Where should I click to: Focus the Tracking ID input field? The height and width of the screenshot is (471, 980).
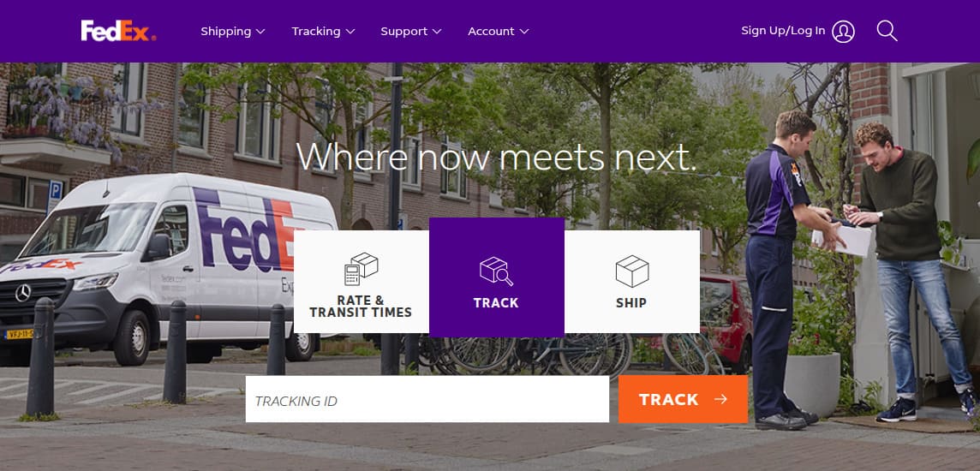[427, 399]
